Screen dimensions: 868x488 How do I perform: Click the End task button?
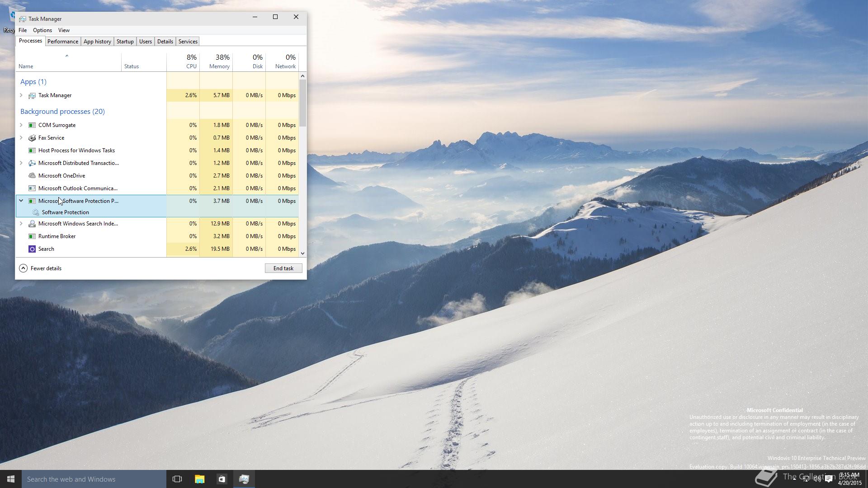click(x=283, y=268)
